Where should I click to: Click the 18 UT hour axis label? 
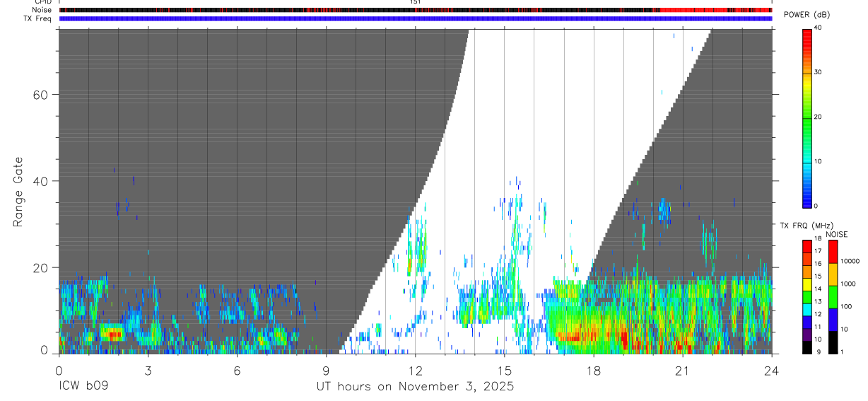coord(594,370)
